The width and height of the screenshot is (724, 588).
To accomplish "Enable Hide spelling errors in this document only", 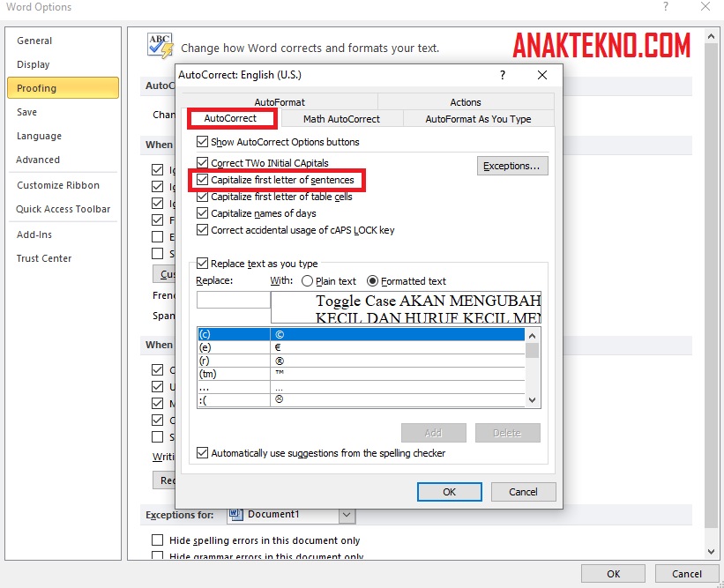I will point(158,540).
